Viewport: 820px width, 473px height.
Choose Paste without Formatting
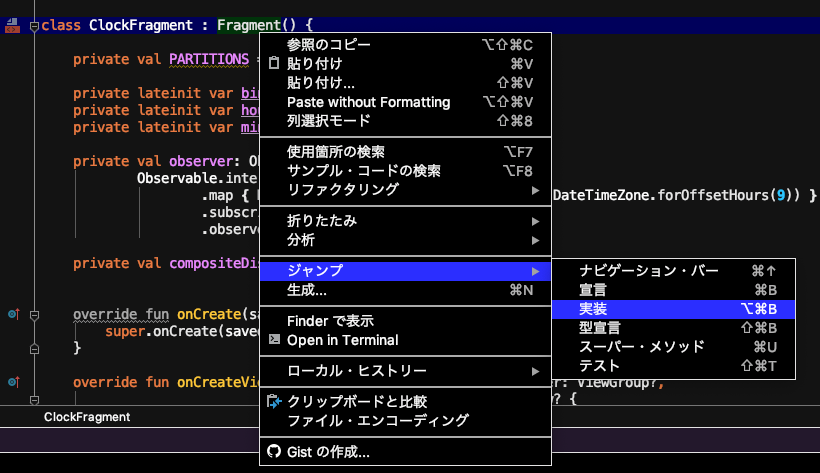coord(405,102)
